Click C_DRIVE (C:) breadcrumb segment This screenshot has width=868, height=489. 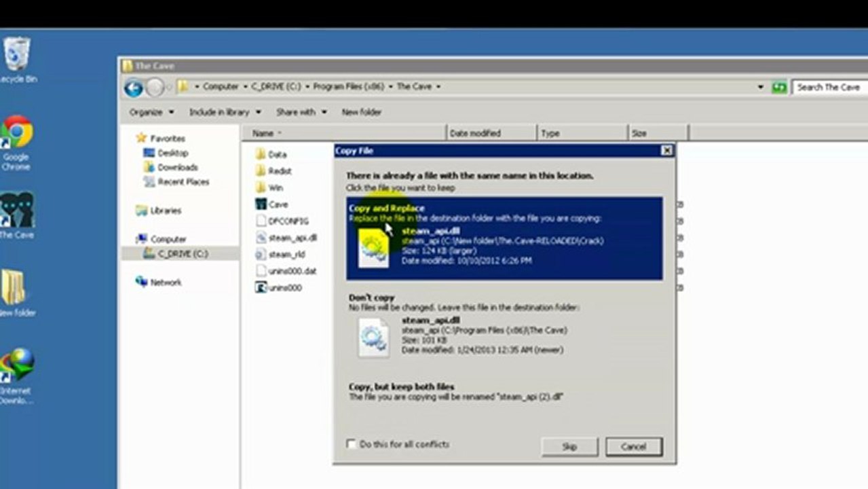point(275,87)
